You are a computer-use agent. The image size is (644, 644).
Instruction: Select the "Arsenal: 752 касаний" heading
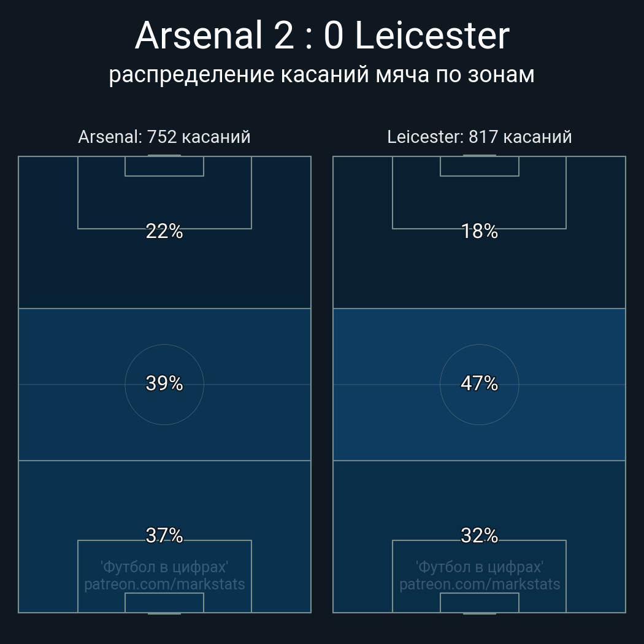[164, 137]
